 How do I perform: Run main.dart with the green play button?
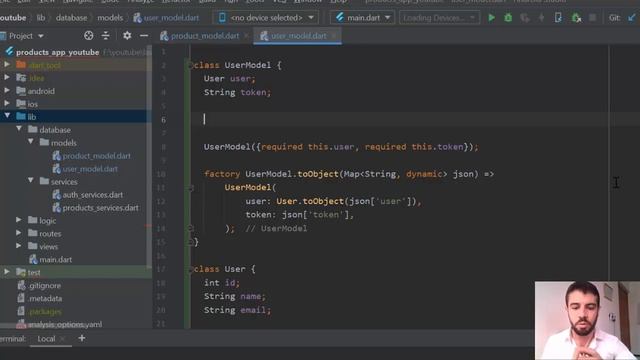pos(491,18)
